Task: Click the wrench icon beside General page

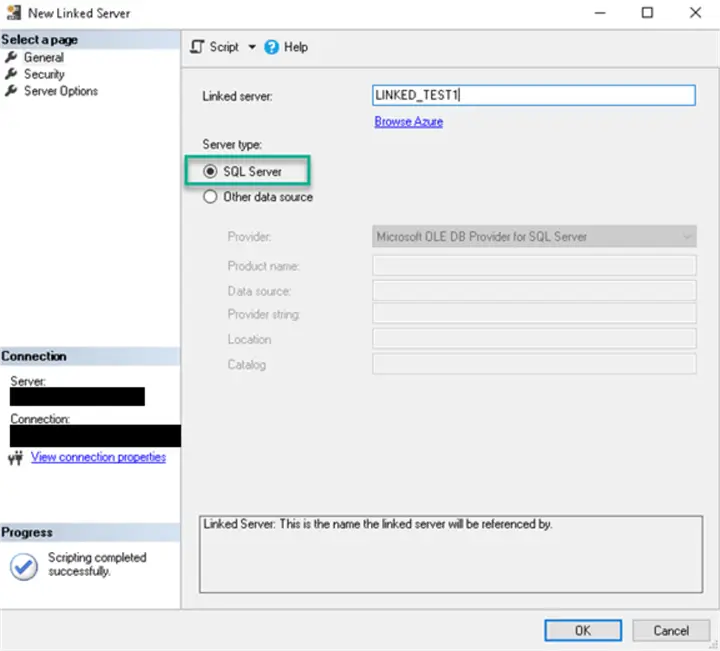Action: 12,58
